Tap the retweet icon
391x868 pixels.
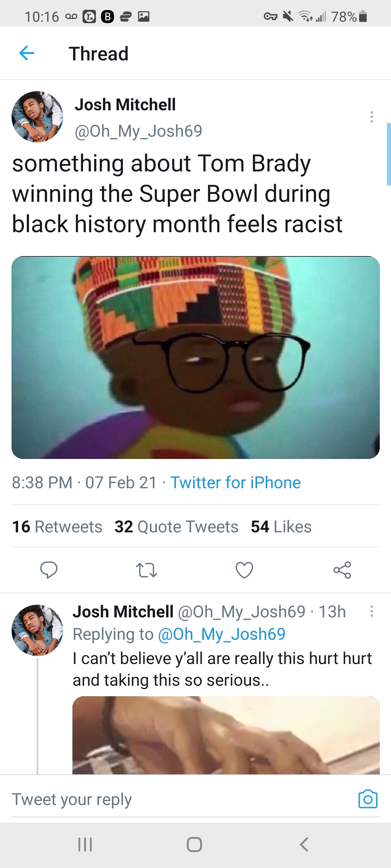pos(146,570)
